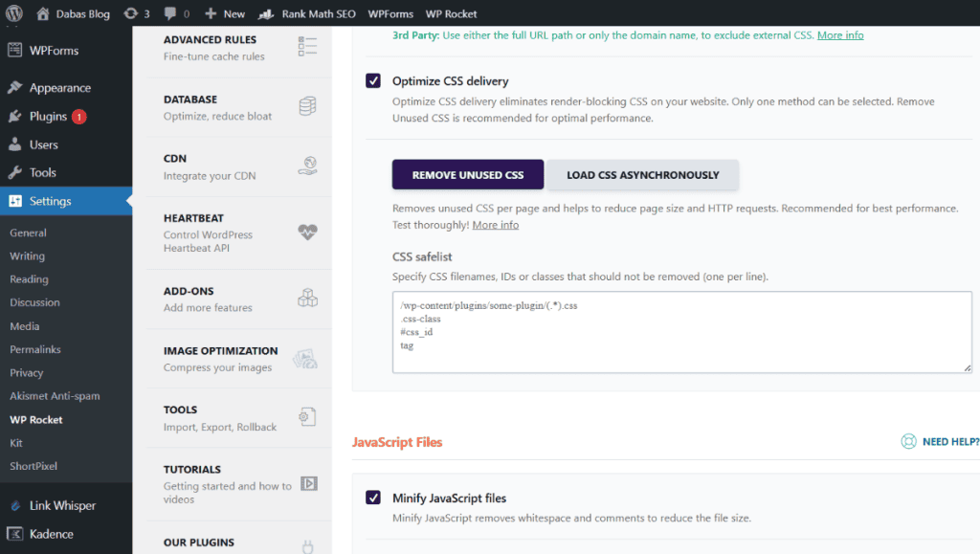Select WP Rocket in Settings submenu
Viewport: 980px width, 554px height.
point(35,420)
